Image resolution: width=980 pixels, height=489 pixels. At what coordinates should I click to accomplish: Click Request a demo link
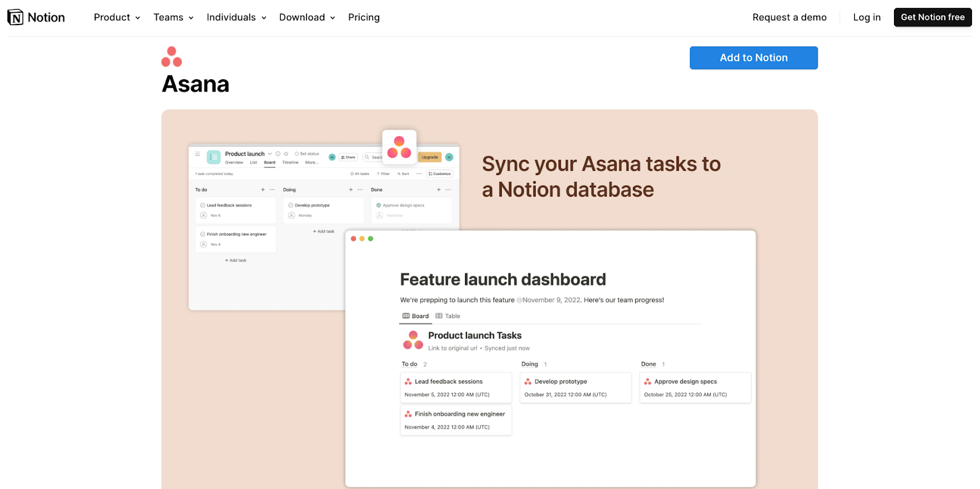(789, 17)
